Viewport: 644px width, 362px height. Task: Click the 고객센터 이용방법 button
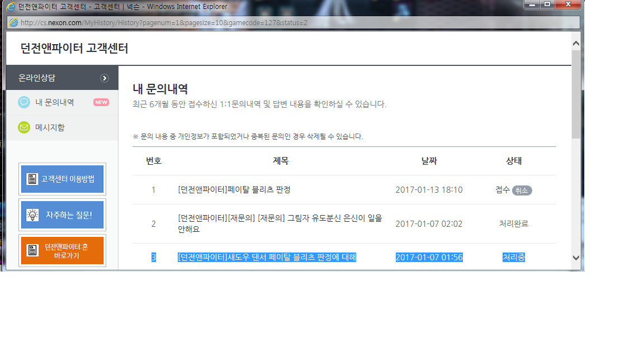pos(62,179)
